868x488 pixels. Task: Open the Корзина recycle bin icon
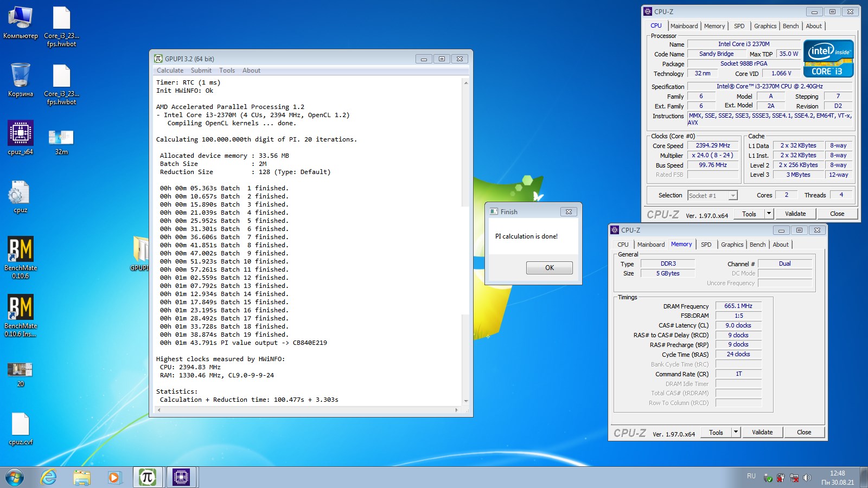(21, 80)
